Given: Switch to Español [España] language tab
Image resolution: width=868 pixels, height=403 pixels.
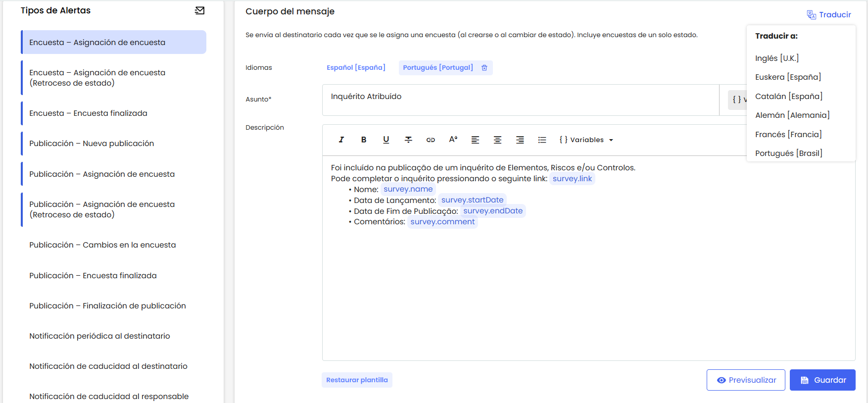Looking at the screenshot, I should tap(356, 68).
